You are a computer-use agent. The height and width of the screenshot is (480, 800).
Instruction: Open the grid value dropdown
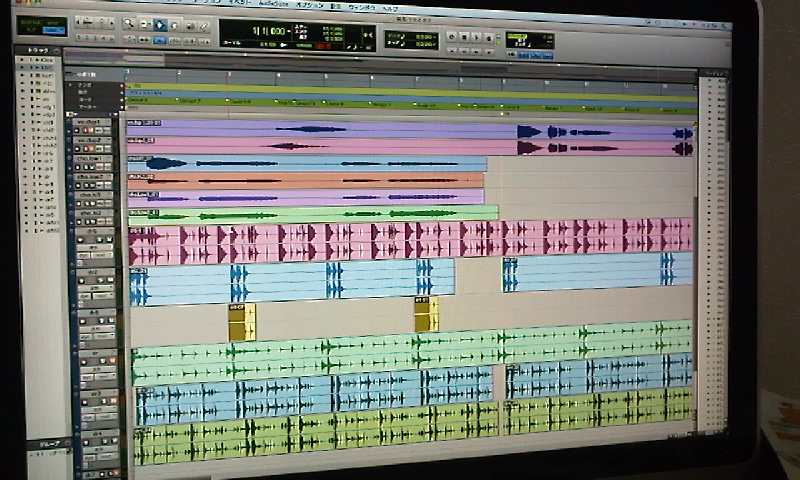435,37
